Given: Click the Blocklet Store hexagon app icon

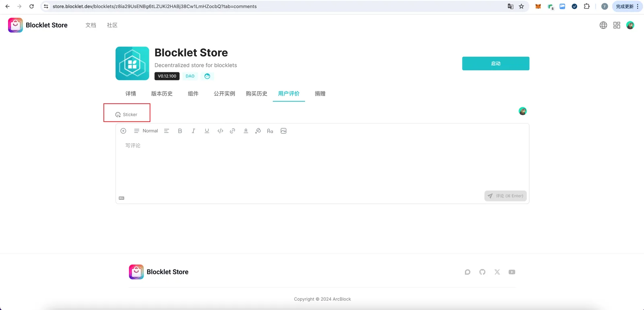Looking at the screenshot, I should pos(132,64).
